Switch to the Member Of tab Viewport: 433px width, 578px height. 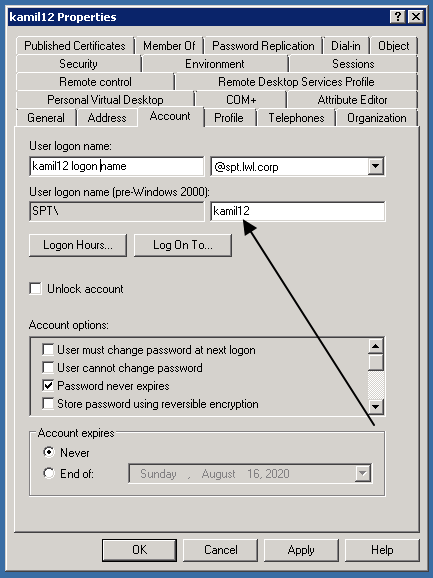(169, 46)
